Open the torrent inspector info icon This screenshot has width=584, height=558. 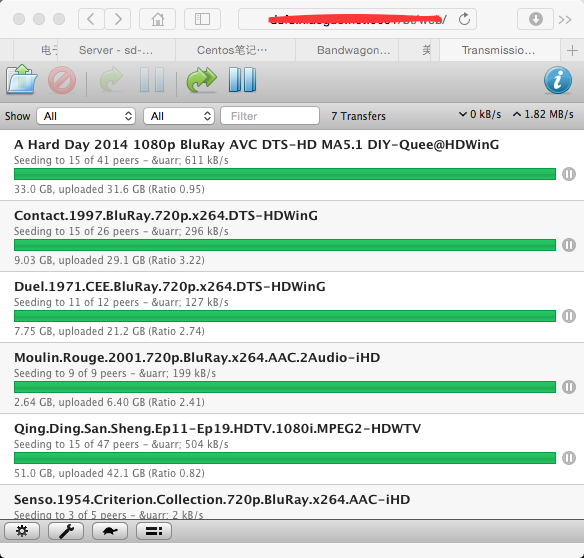pos(558,80)
